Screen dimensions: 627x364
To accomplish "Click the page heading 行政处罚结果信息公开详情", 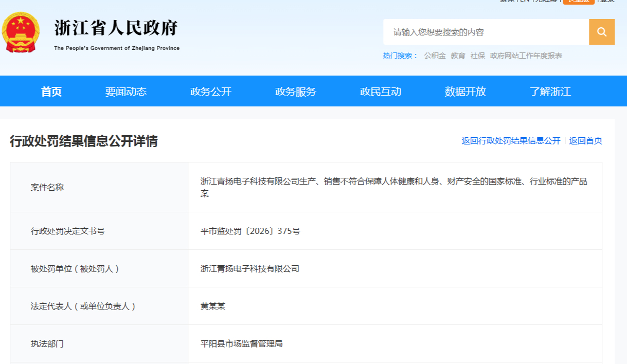I will pos(84,141).
